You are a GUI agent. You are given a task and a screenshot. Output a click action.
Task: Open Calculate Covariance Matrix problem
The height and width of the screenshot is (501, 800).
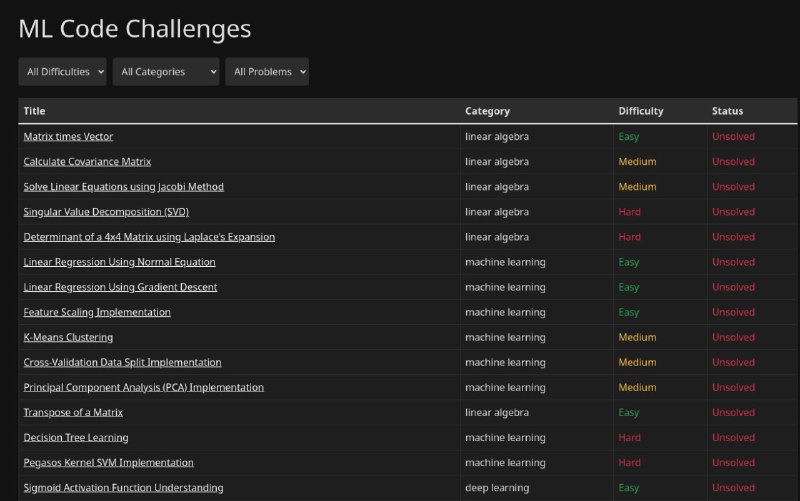click(x=87, y=162)
